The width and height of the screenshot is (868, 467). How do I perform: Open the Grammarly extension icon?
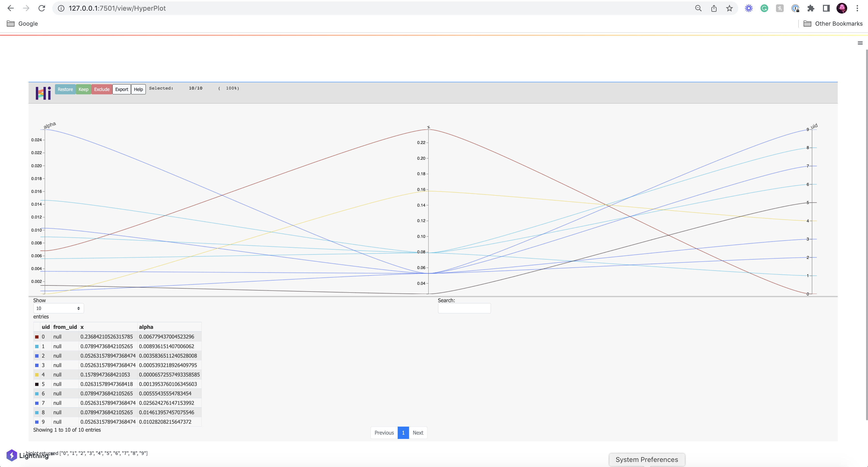pyautogui.click(x=764, y=8)
